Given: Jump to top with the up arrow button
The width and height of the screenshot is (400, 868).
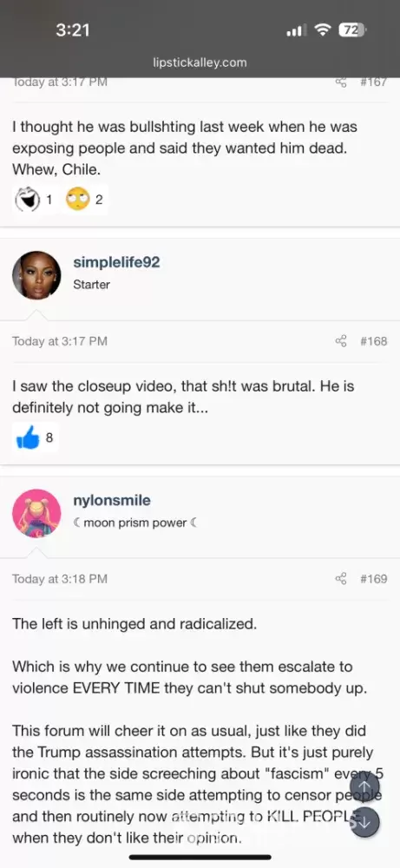Looking at the screenshot, I should pyautogui.click(x=364, y=786).
